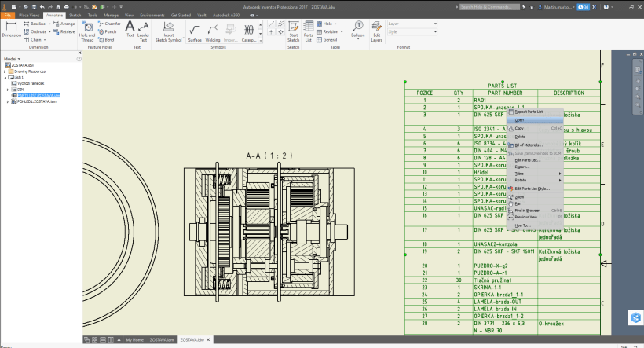The width and height of the screenshot is (644, 348).
Task: Choose Bill of Materials from the context menu
Action: coord(528,145)
